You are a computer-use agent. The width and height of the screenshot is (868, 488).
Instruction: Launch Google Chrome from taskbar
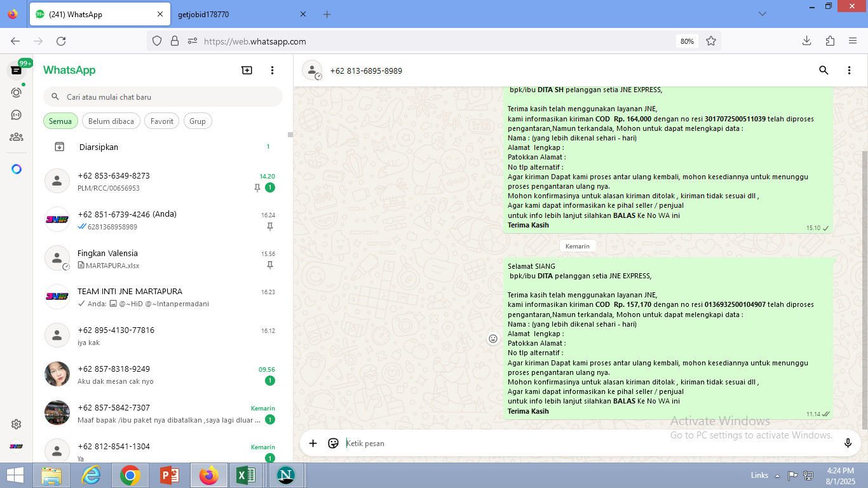pyautogui.click(x=130, y=475)
